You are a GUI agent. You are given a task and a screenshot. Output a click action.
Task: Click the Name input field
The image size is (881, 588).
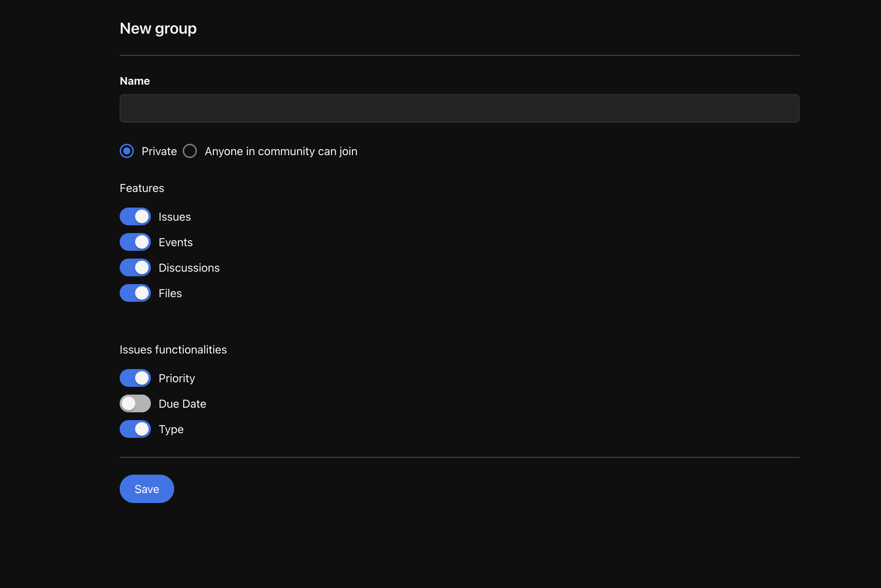[x=459, y=108]
